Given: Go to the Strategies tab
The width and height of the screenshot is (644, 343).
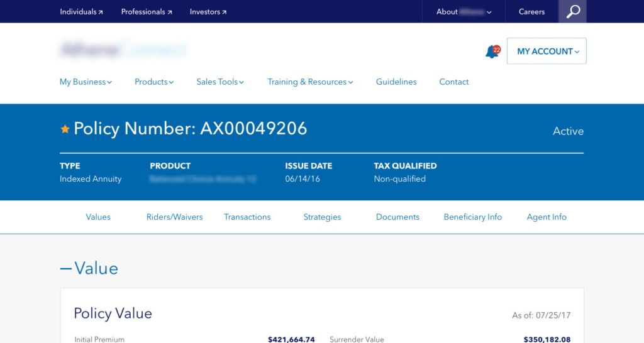Looking at the screenshot, I should 322,217.
